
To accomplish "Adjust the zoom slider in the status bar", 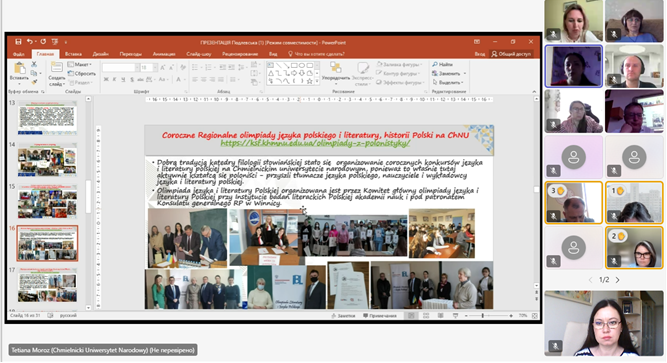I will click(482, 316).
